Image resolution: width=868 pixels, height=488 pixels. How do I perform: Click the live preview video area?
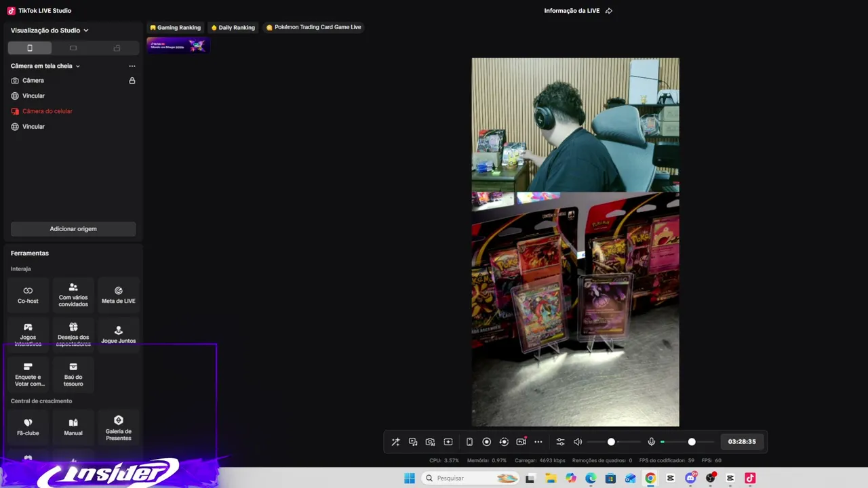point(575,242)
